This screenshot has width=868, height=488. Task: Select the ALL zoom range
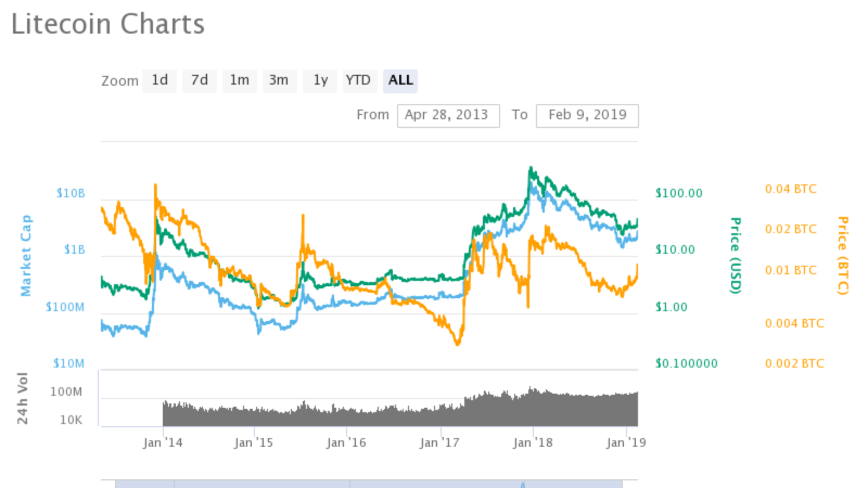(400, 81)
